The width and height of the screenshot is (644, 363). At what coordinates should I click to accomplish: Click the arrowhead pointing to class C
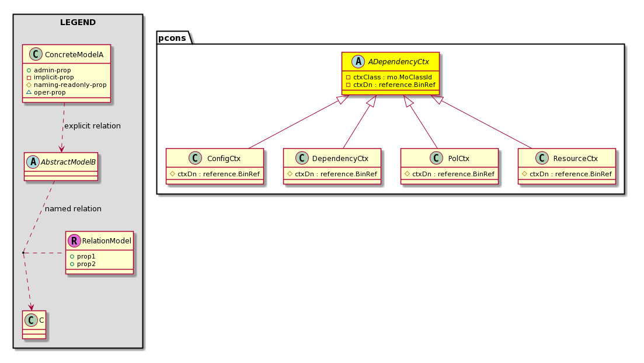coord(31,306)
